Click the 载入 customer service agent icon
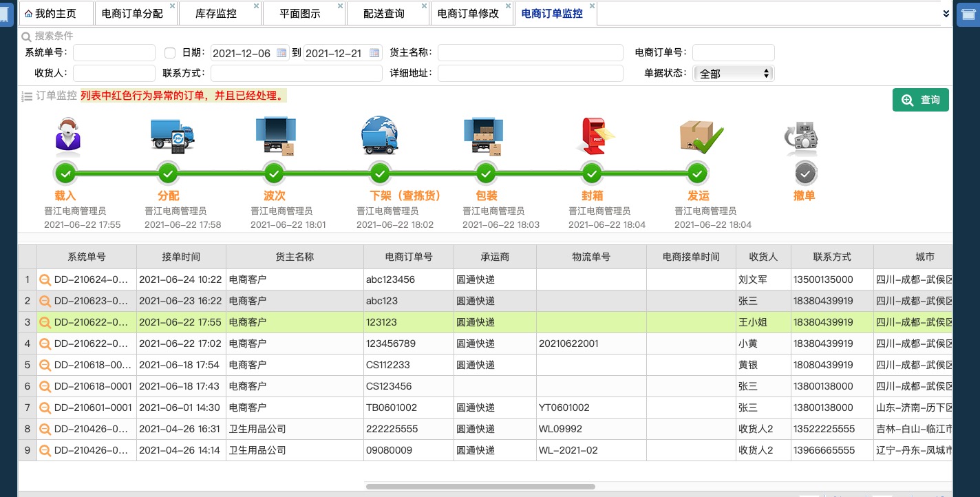The image size is (980, 497). click(67, 135)
